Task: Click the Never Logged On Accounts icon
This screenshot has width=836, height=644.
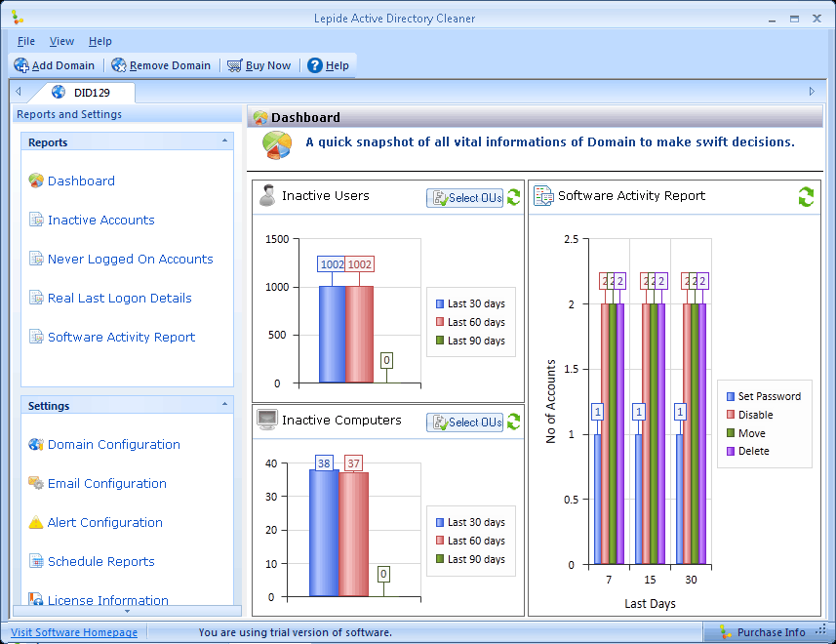Action: point(36,259)
